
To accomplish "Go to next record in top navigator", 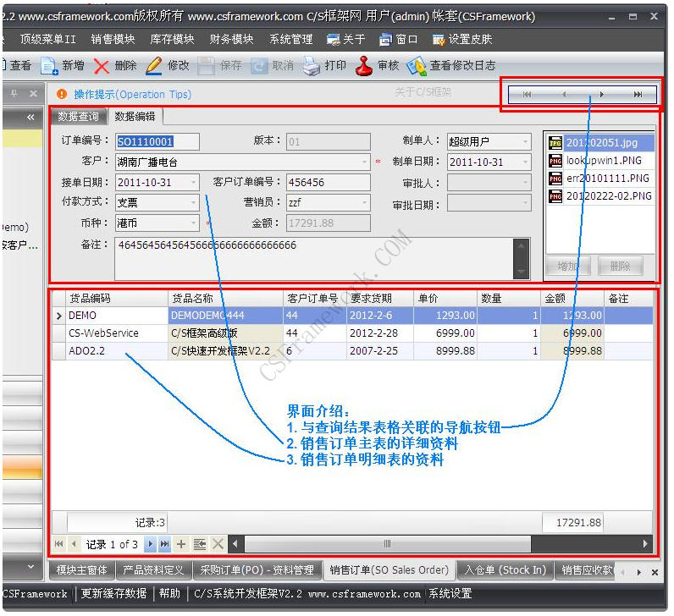I will click(601, 95).
